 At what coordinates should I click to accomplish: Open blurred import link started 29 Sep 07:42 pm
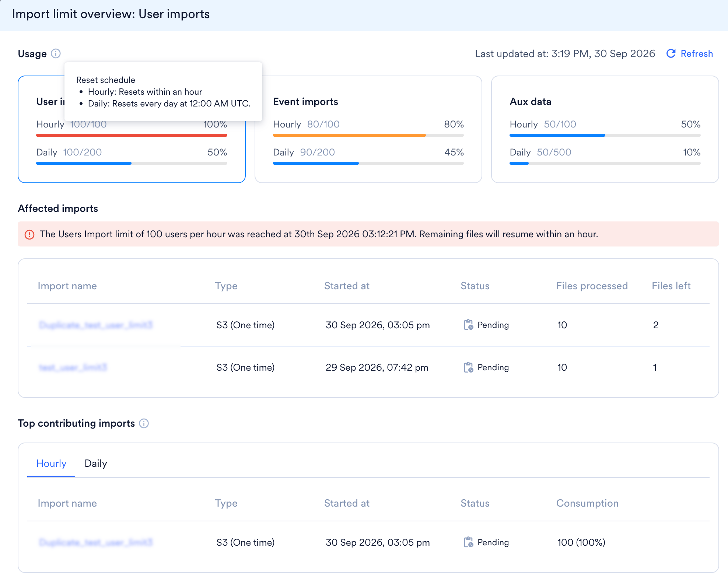coord(73,367)
